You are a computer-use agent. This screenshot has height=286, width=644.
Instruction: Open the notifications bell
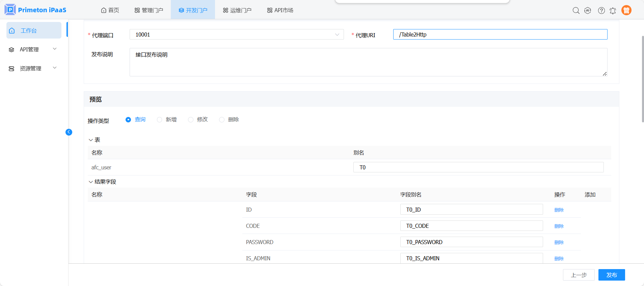tap(613, 11)
